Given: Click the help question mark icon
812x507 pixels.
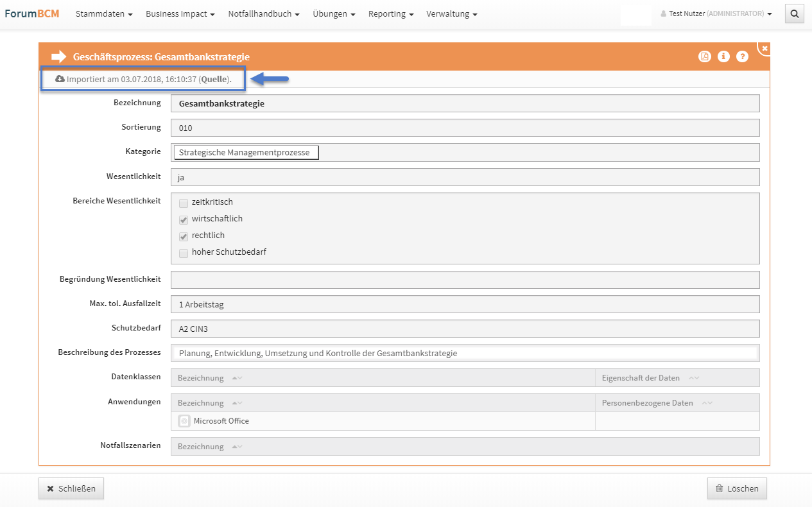Looking at the screenshot, I should coord(742,56).
